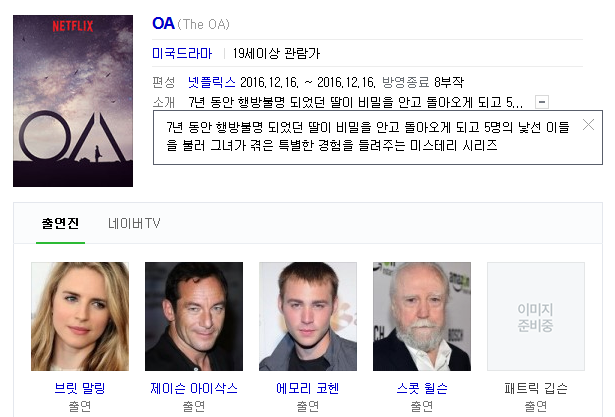
Task: Close the synopsis popup with the X
Action: tap(588, 125)
